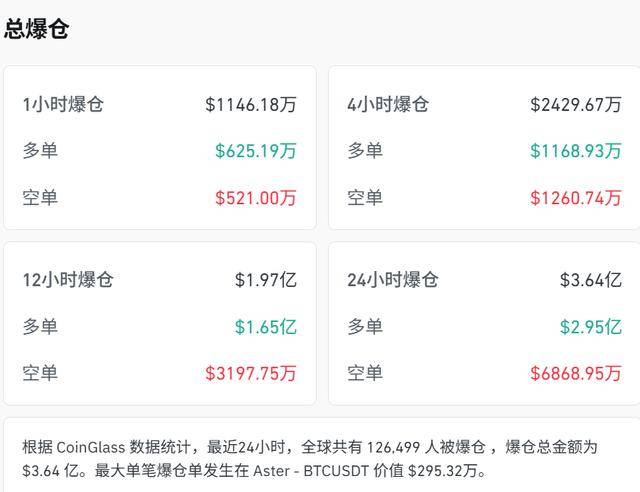Viewport: 640px width, 492px height.
Task: Click the 总爆仓 section heading
Action: [x=37, y=29]
